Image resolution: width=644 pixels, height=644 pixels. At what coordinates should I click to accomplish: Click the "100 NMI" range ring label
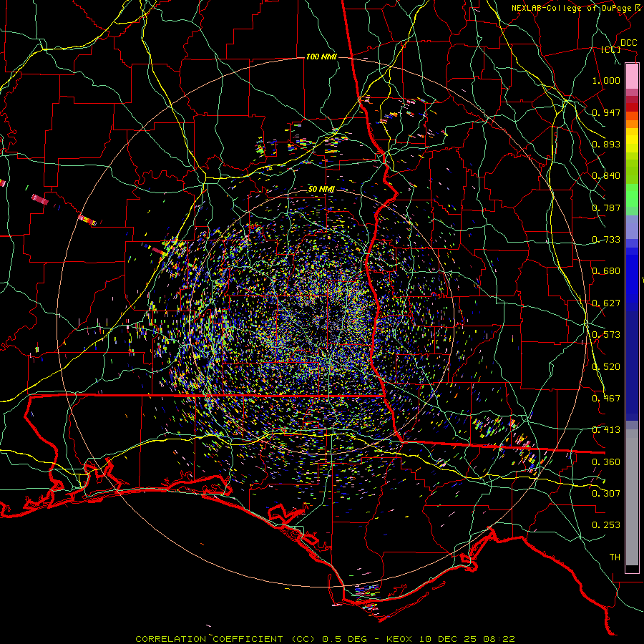click(321, 57)
